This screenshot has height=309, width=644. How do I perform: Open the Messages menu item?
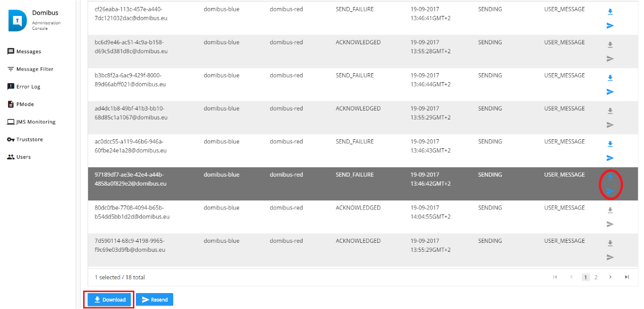tap(28, 52)
